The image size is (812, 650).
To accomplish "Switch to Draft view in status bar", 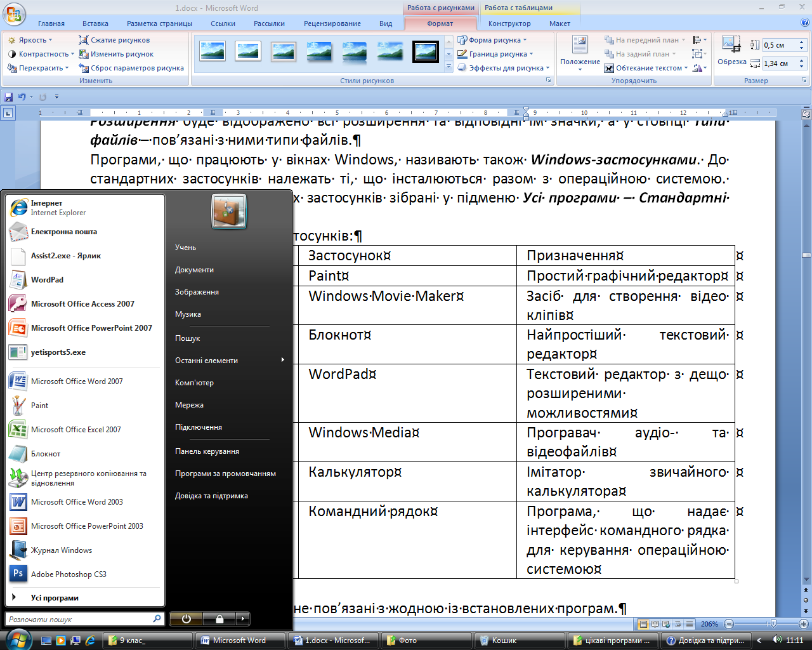I will click(x=689, y=624).
